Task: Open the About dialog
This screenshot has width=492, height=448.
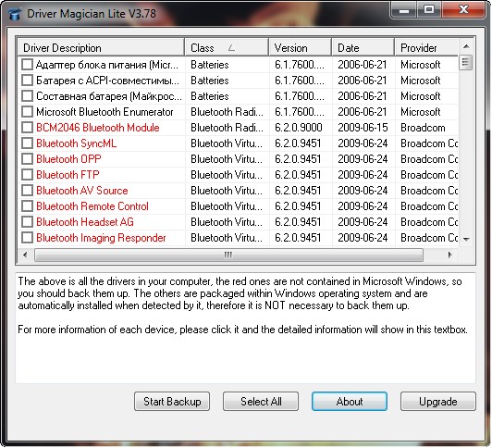Action: pos(350,401)
